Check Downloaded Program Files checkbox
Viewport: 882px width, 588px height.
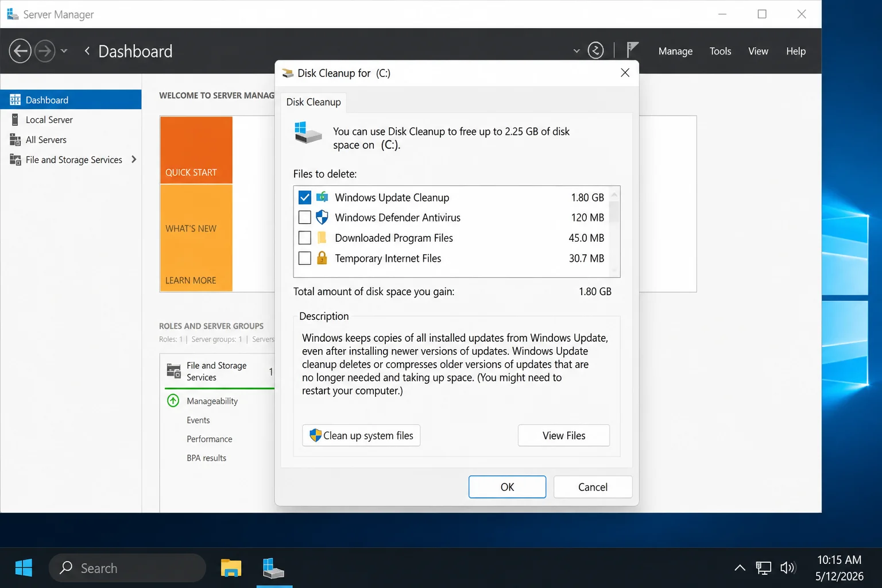[x=305, y=238]
